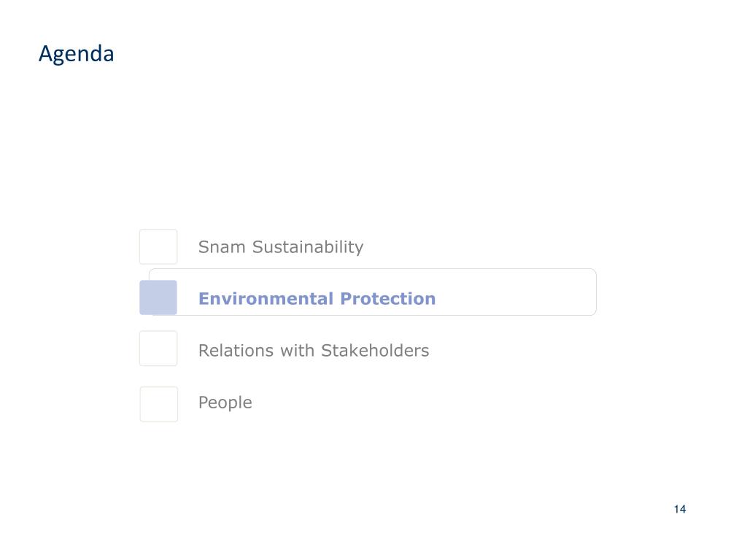
Task: Pick the light blue fill of highlighted square
Action: click(158, 297)
